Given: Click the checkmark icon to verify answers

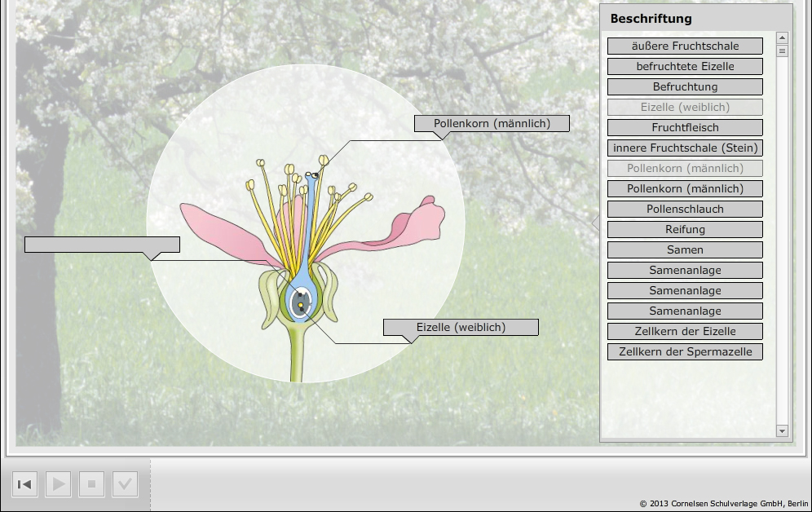Looking at the screenshot, I should tap(125, 484).
